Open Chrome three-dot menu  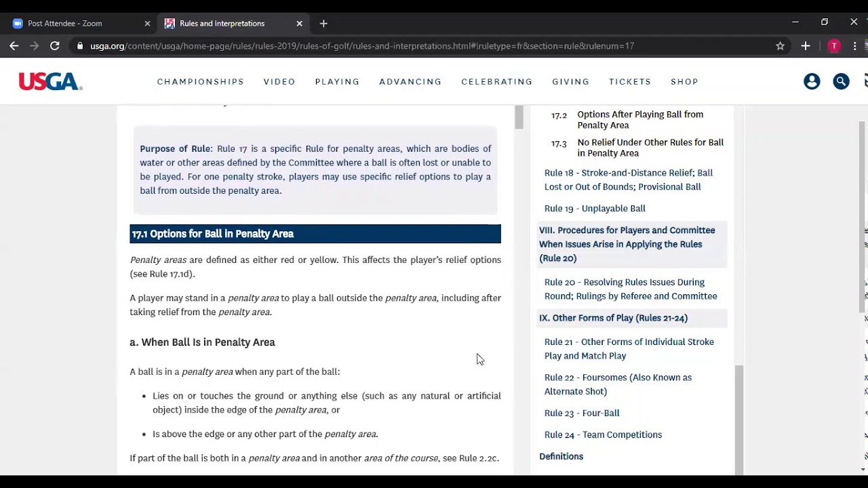pos(855,46)
